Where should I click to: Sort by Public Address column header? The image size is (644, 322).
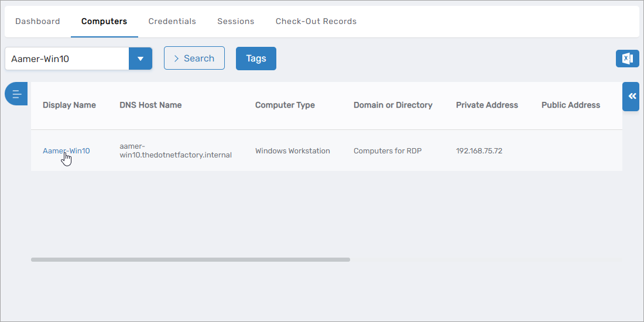pyautogui.click(x=570, y=105)
